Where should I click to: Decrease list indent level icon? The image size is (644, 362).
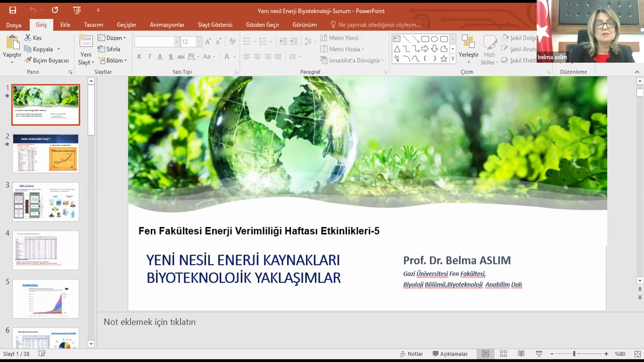tap(283, 42)
